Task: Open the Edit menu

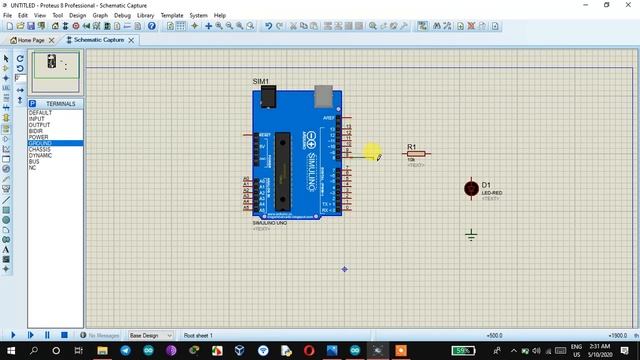Action: pyautogui.click(x=23, y=16)
